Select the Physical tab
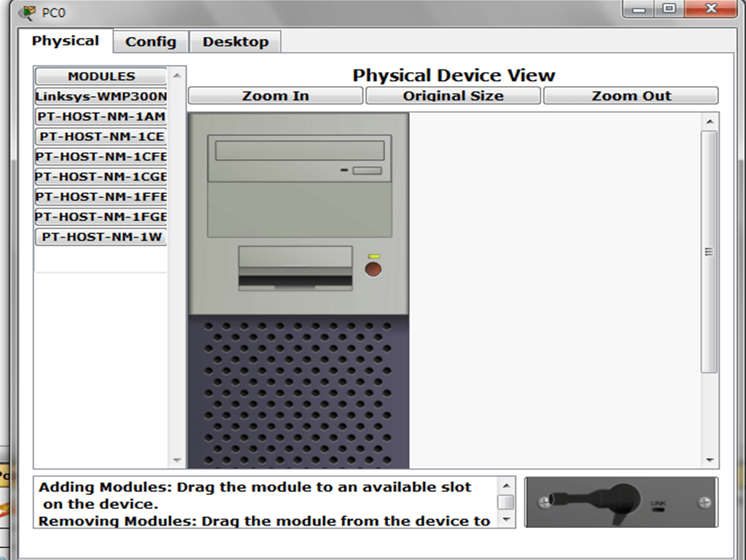The image size is (746, 560). (x=66, y=41)
